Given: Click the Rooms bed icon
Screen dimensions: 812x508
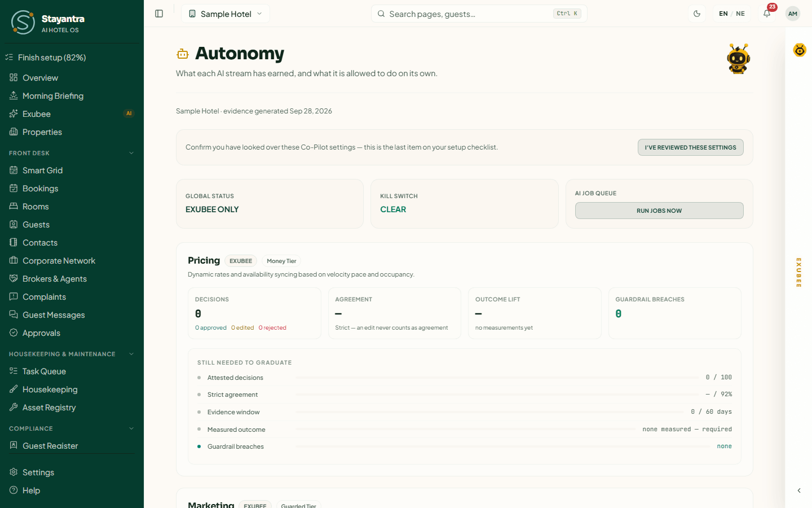Looking at the screenshot, I should click(14, 206).
